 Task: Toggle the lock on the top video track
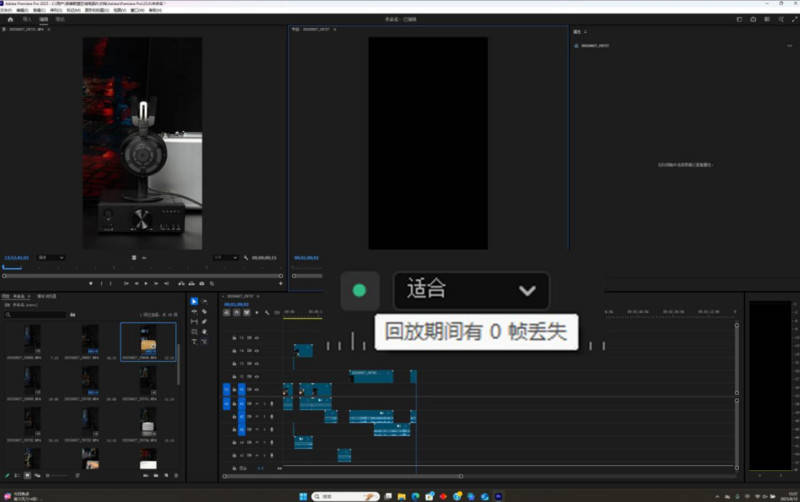234,338
